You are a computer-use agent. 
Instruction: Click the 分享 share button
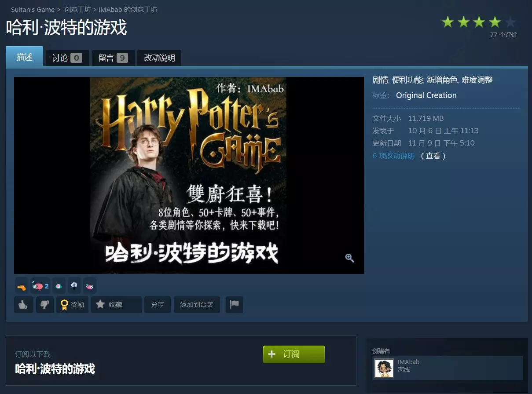pyautogui.click(x=158, y=304)
